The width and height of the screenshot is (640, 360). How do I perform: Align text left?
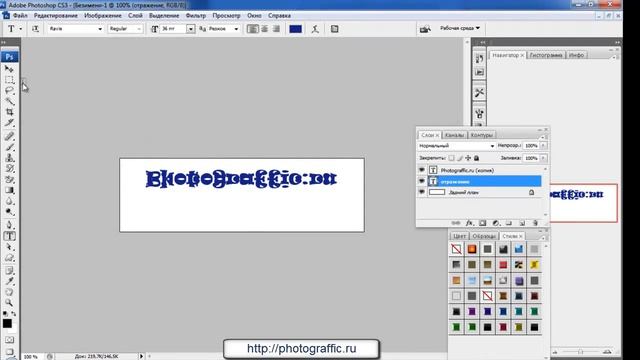(253, 29)
